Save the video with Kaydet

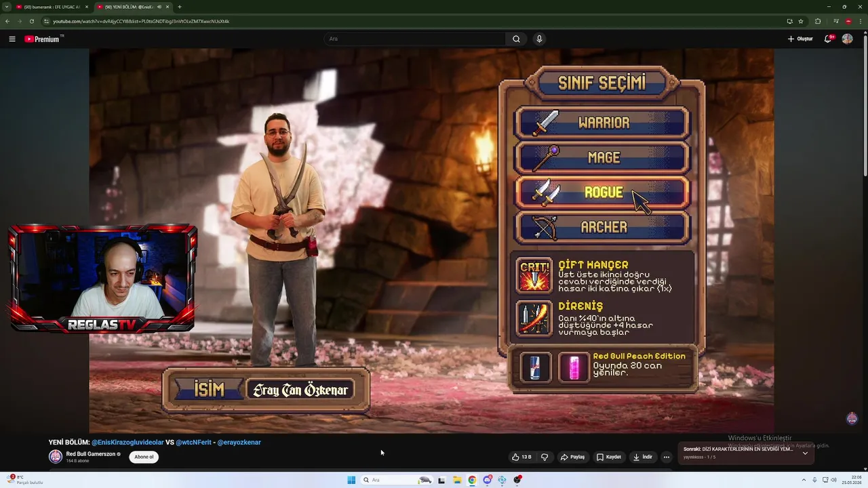click(609, 457)
